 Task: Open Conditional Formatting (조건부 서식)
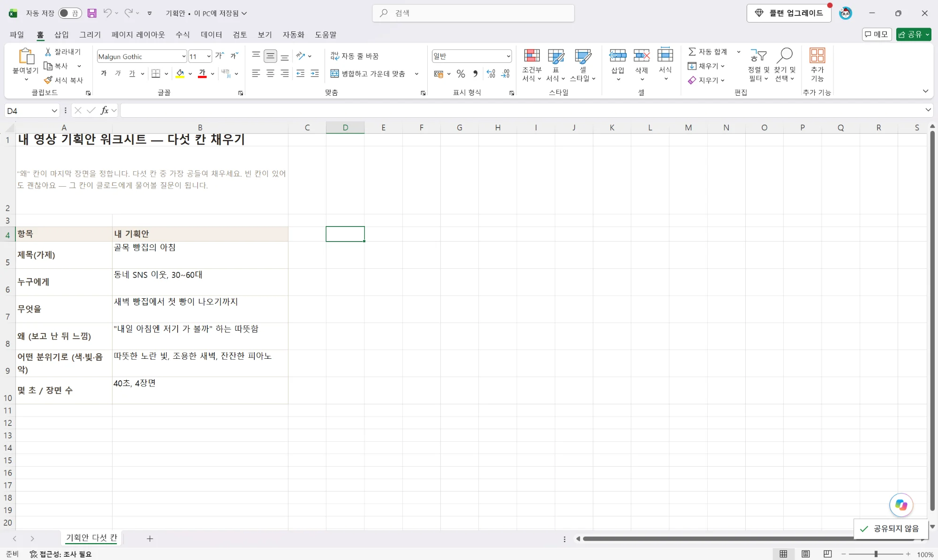tap(532, 65)
